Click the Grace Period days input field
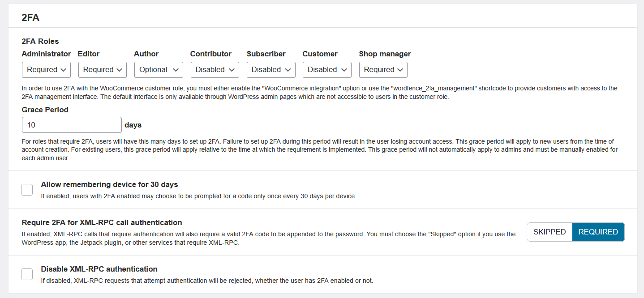This screenshot has width=644, height=298. 72,124
